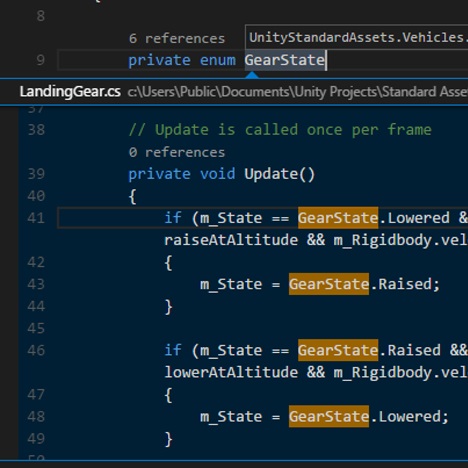Click the closing brace on line 44
468x468 pixels.
click(169, 306)
